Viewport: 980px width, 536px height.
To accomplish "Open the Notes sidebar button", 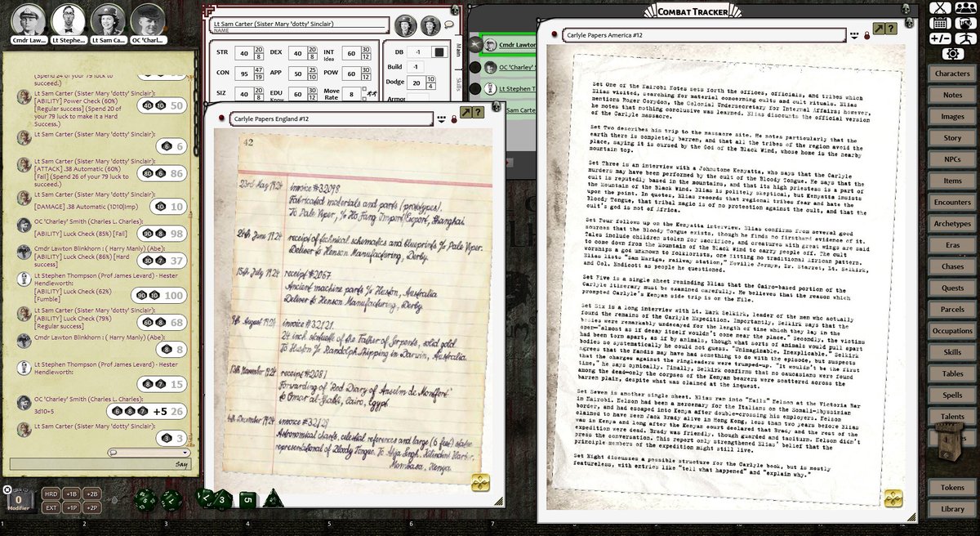I will coord(952,95).
